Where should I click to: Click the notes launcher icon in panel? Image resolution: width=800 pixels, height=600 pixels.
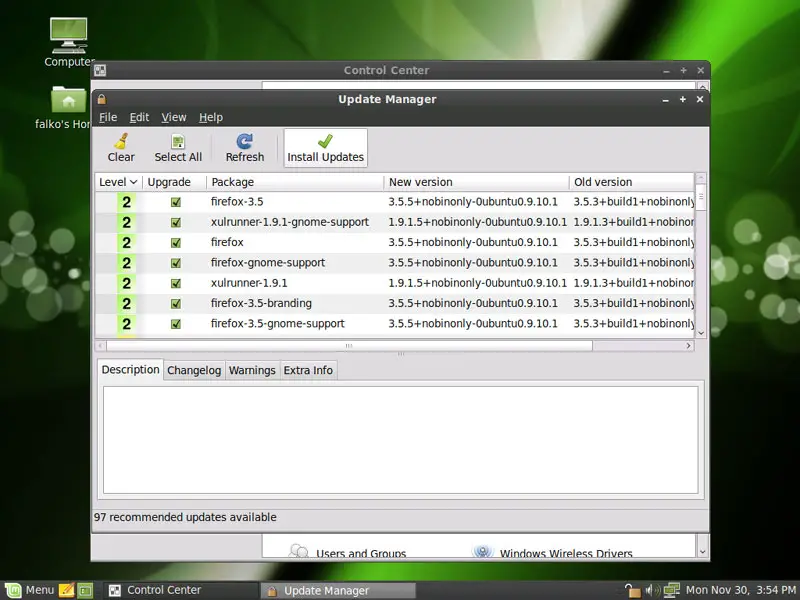[x=66, y=590]
